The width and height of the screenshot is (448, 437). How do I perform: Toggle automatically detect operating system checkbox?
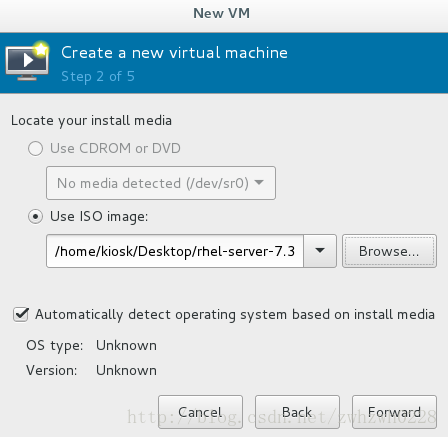(21, 314)
